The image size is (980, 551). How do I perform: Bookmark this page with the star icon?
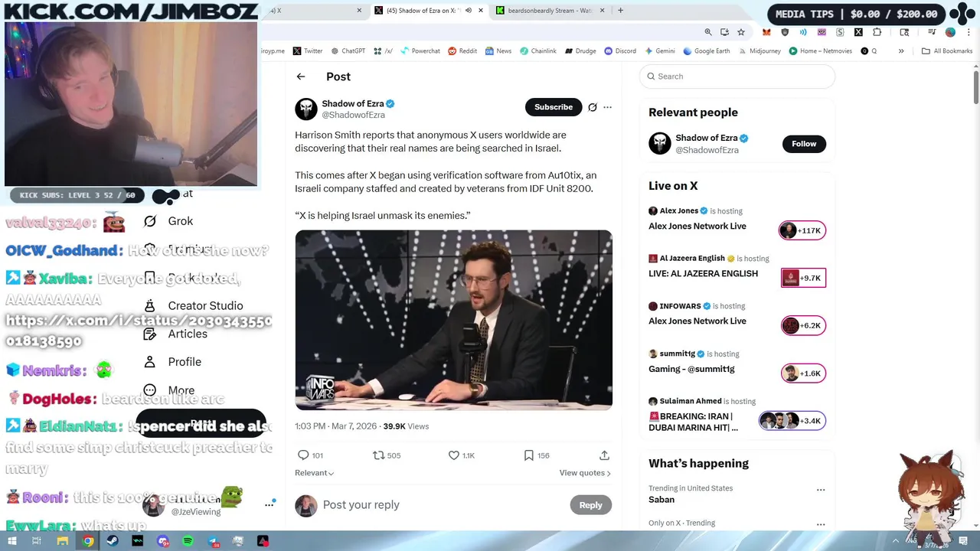tap(741, 32)
